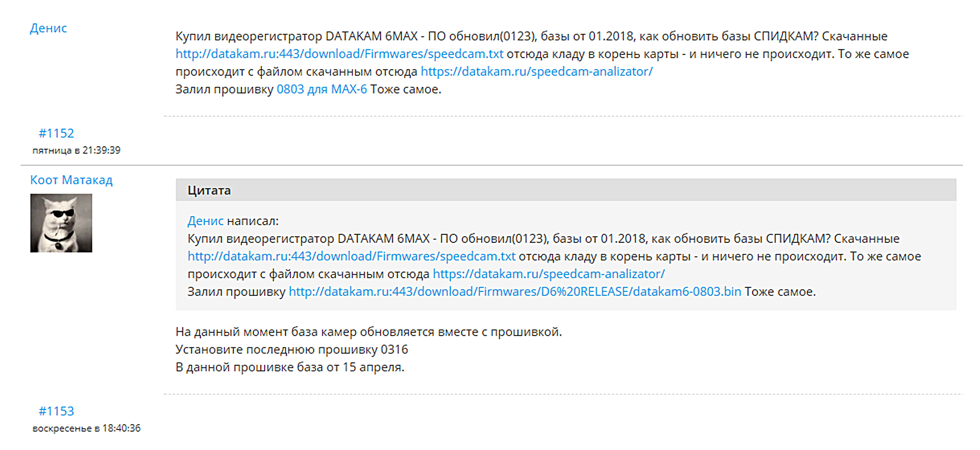The width and height of the screenshot is (980, 450).
Task: Click the "Цитата" quote header bar
Action: coord(566,190)
